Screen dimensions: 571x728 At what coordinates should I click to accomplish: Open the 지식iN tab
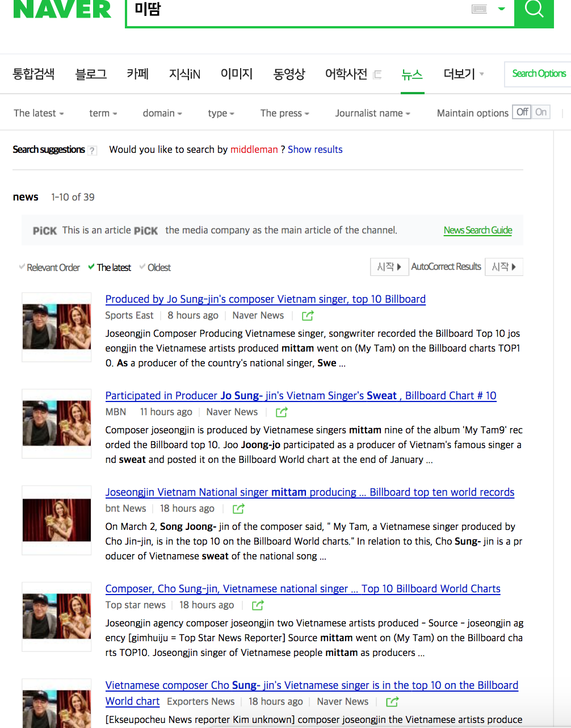click(184, 74)
